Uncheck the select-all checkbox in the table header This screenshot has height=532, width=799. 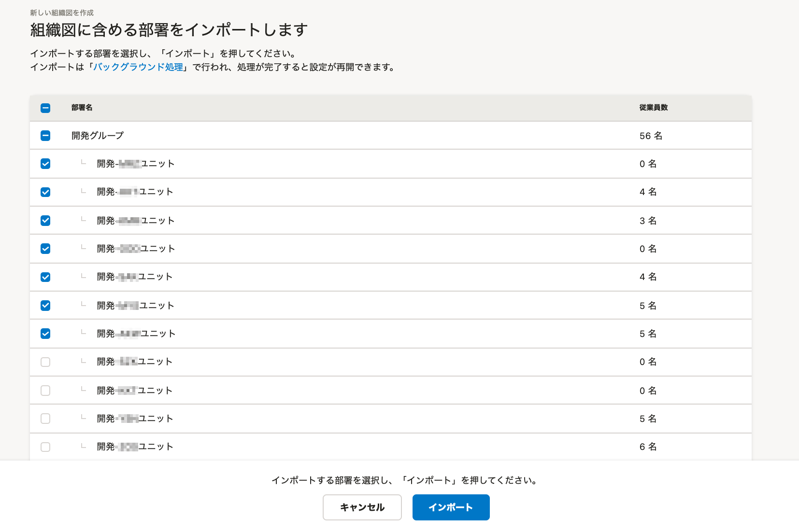point(45,108)
